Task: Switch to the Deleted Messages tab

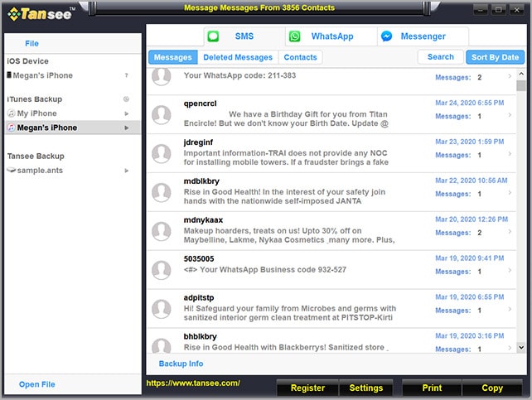Action: coord(238,57)
